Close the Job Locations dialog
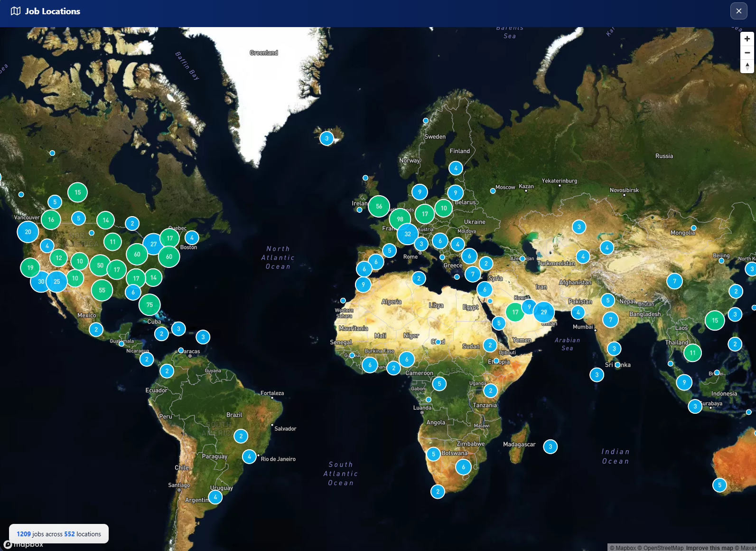The image size is (756, 551). click(x=738, y=11)
